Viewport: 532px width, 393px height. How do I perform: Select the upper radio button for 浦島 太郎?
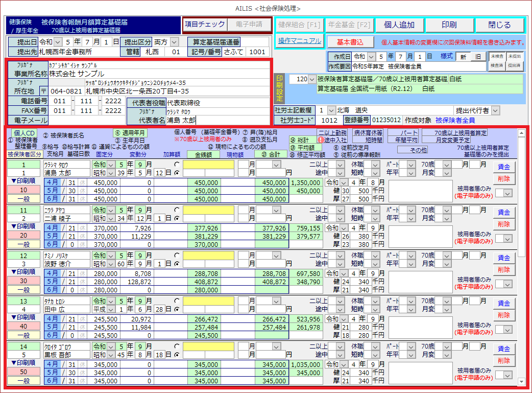(x=177, y=165)
